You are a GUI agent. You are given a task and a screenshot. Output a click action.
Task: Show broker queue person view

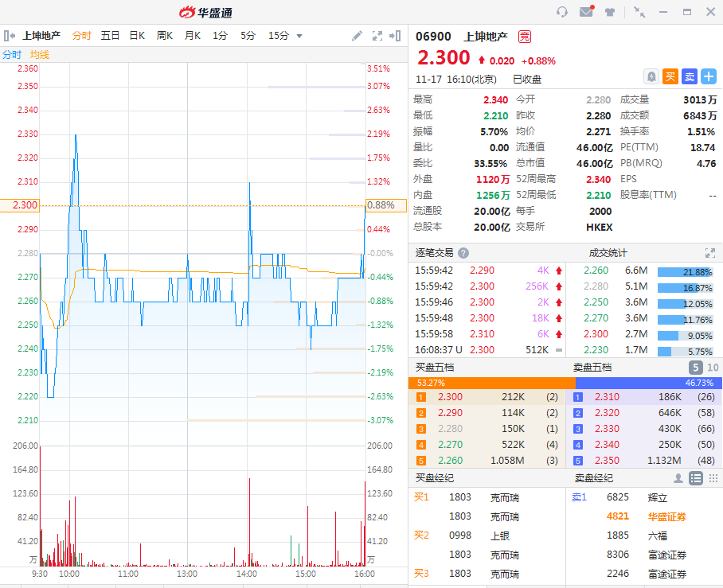click(x=678, y=478)
